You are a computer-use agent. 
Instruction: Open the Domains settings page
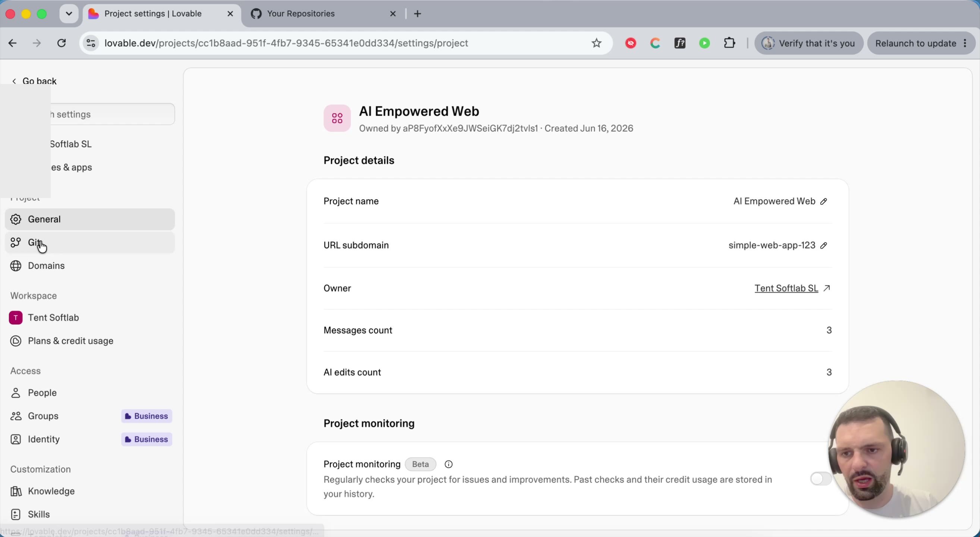(90, 266)
